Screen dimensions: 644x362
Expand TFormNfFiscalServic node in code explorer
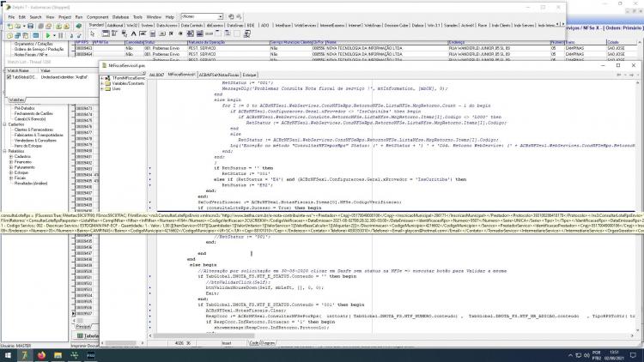click(102, 77)
